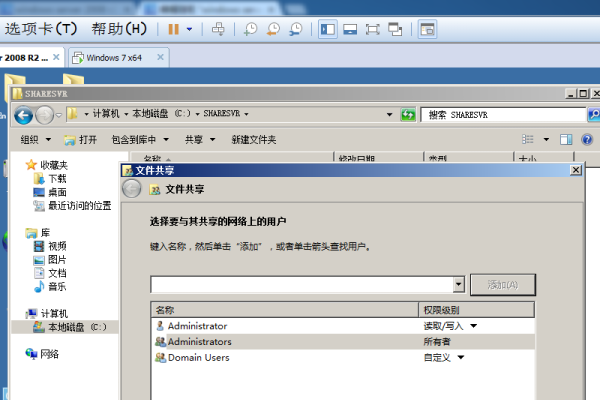The image size is (600, 400).
Task: Close the 文件共享 dialog
Action: pyautogui.click(x=576, y=170)
